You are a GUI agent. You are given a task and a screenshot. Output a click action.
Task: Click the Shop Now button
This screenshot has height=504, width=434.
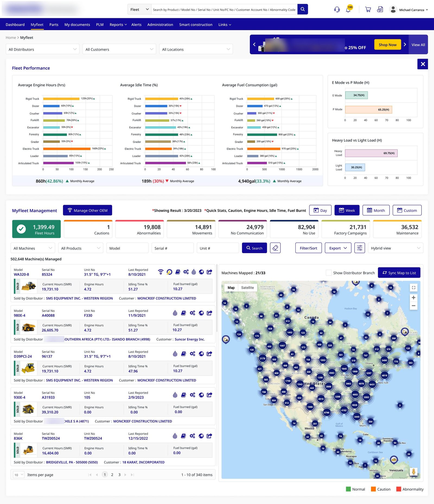coord(387,44)
